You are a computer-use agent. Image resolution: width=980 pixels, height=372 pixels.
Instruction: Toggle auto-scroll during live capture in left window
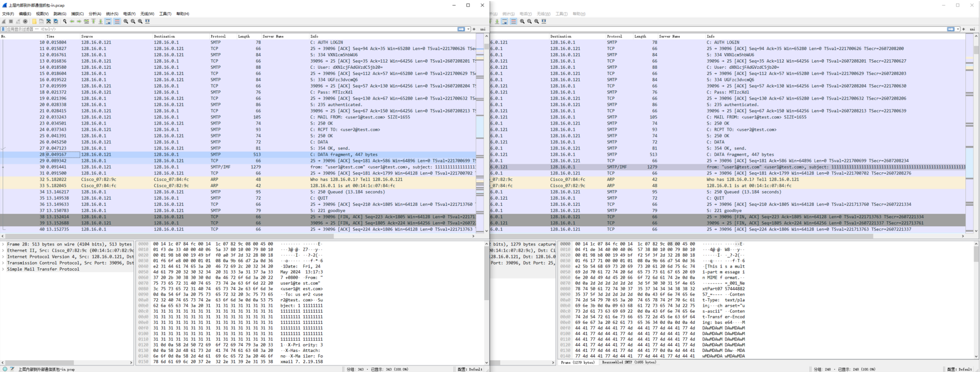(108, 22)
